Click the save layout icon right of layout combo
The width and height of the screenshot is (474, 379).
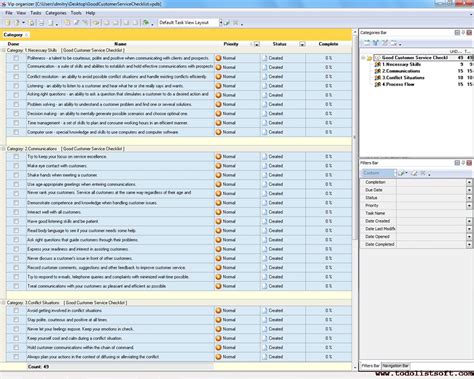point(227,23)
